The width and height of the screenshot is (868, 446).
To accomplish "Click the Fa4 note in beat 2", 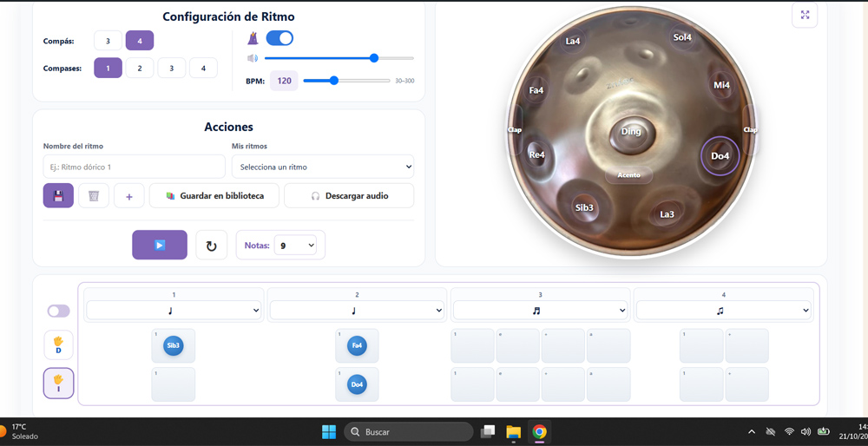I will [x=357, y=346].
